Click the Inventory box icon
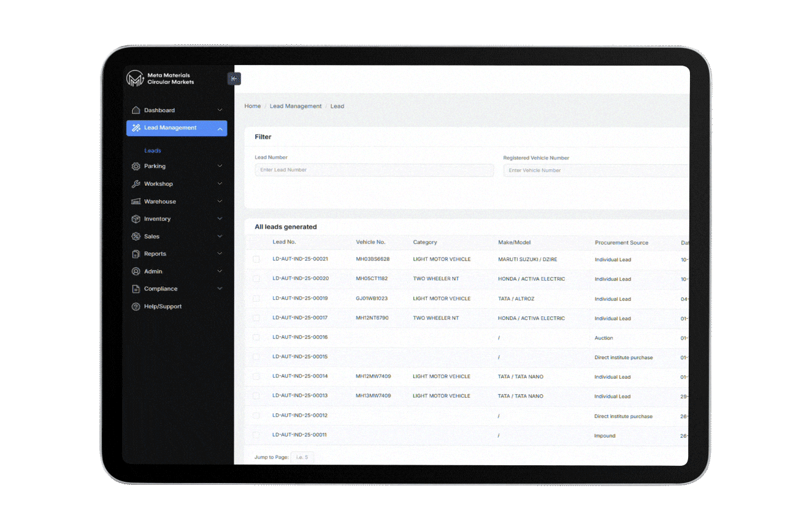The image size is (812, 510). click(x=136, y=219)
